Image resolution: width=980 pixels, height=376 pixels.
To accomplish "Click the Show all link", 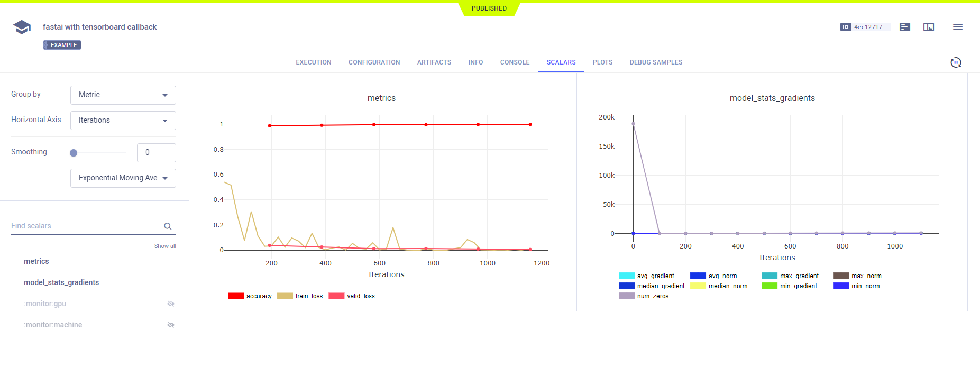I will tap(165, 246).
